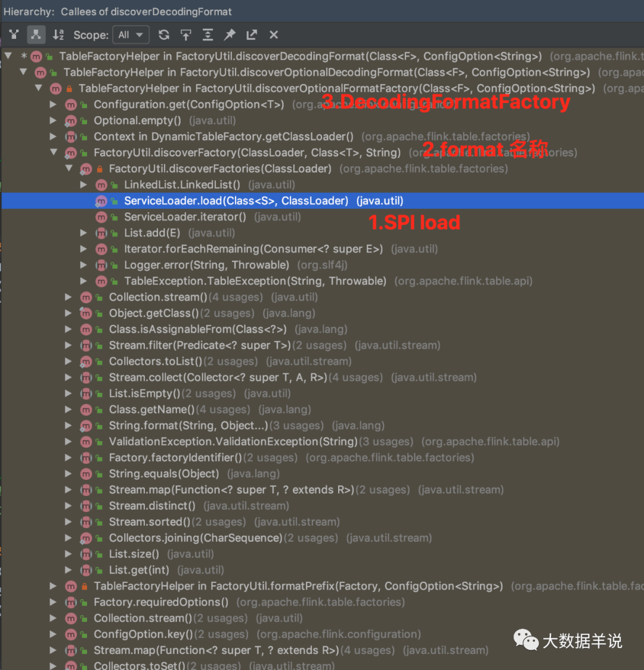The width and height of the screenshot is (644, 670).
Task: Select the Collectors.toList() row
Action: [323, 361]
